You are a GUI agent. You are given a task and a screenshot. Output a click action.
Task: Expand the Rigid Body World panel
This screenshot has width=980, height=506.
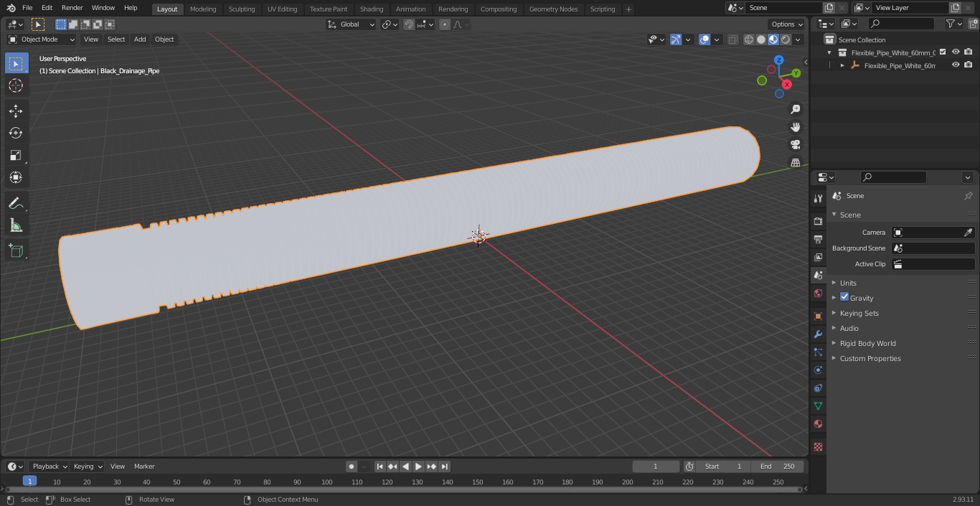867,343
